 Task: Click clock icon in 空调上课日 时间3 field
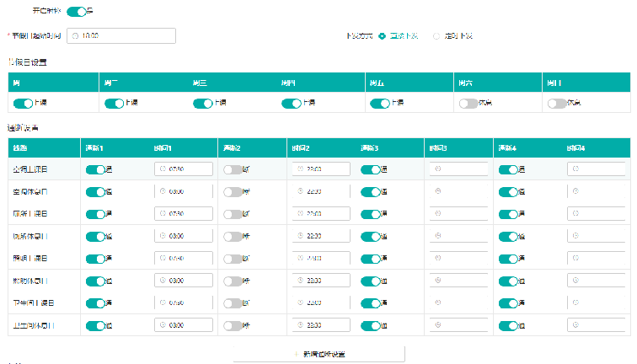click(x=438, y=169)
